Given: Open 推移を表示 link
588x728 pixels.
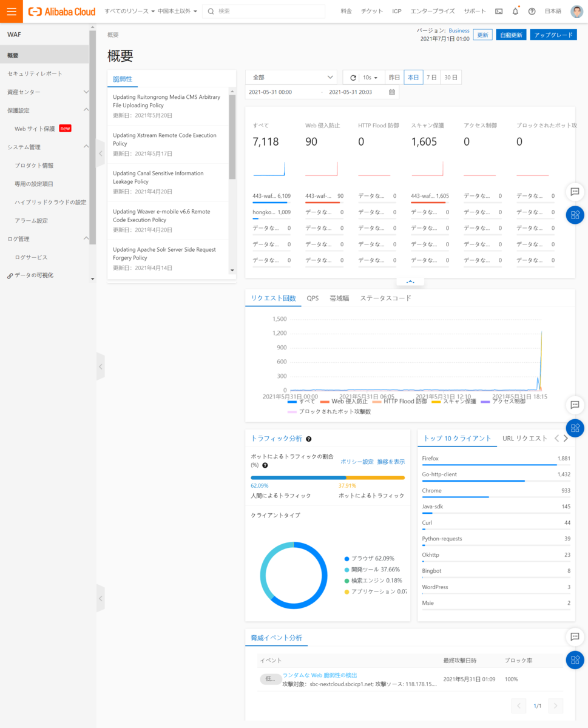Looking at the screenshot, I should click(391, 462).
